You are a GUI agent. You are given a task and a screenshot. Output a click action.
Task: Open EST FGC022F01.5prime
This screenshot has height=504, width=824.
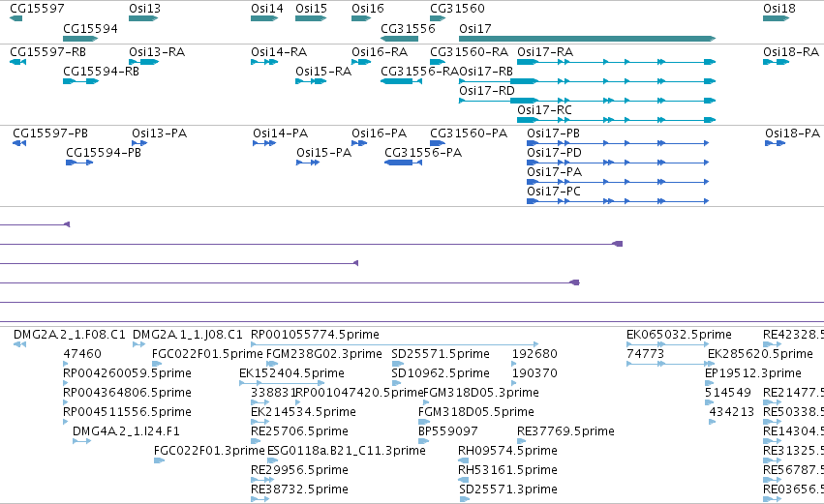click(207, 354)
